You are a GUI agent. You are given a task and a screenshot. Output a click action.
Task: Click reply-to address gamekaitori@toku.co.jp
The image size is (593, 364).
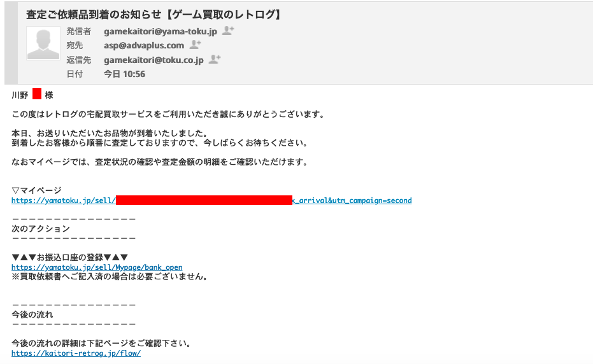click(x=154, y=60)
